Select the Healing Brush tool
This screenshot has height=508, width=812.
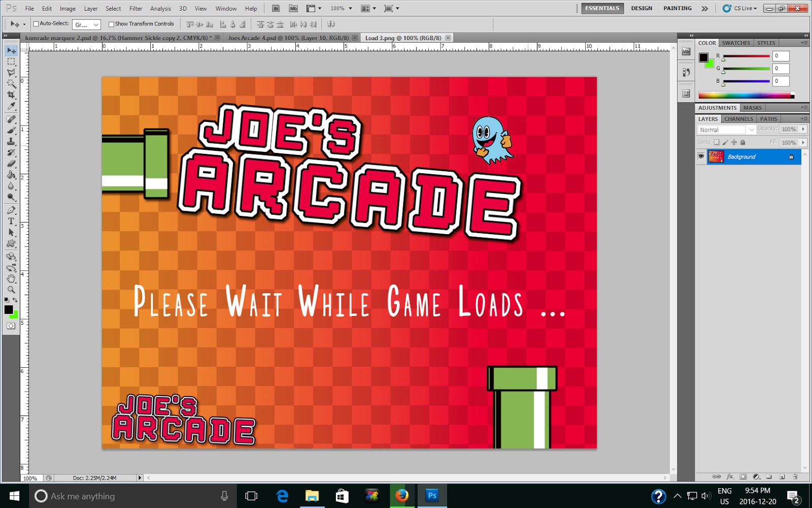[11, 119]
